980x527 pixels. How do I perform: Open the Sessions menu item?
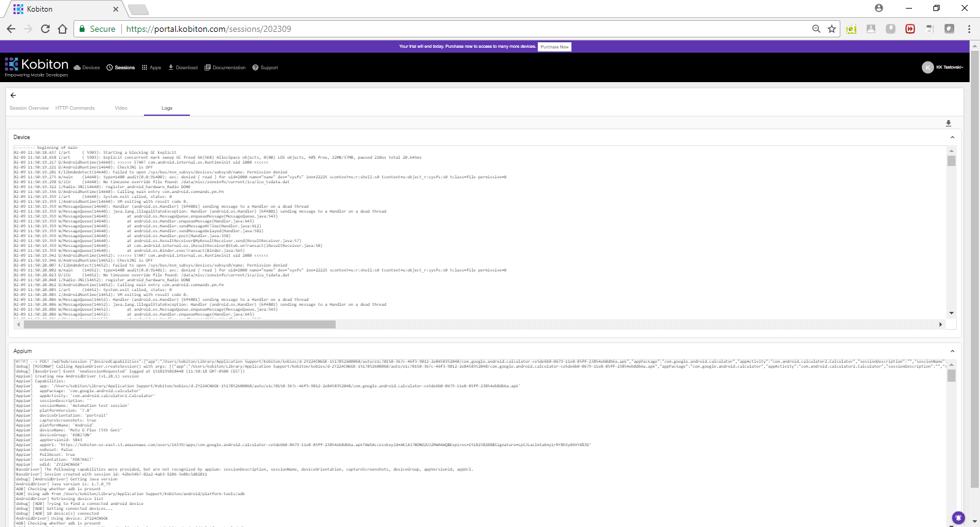pyautogui.click(x=121, y=67)
